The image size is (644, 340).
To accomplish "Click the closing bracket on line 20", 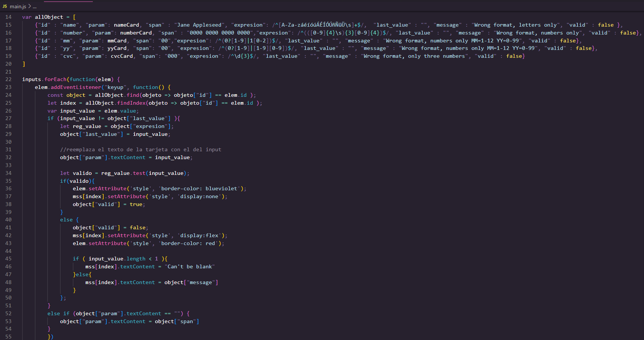I will 23,64.
